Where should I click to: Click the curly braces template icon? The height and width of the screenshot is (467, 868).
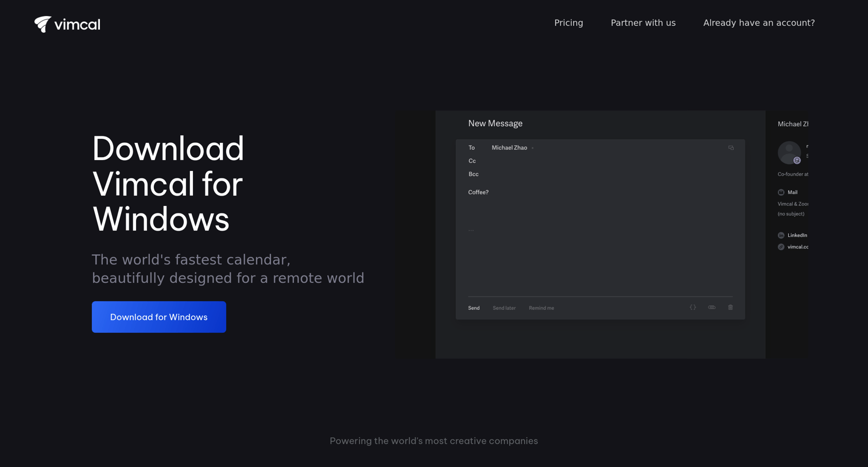pos(693,308)
